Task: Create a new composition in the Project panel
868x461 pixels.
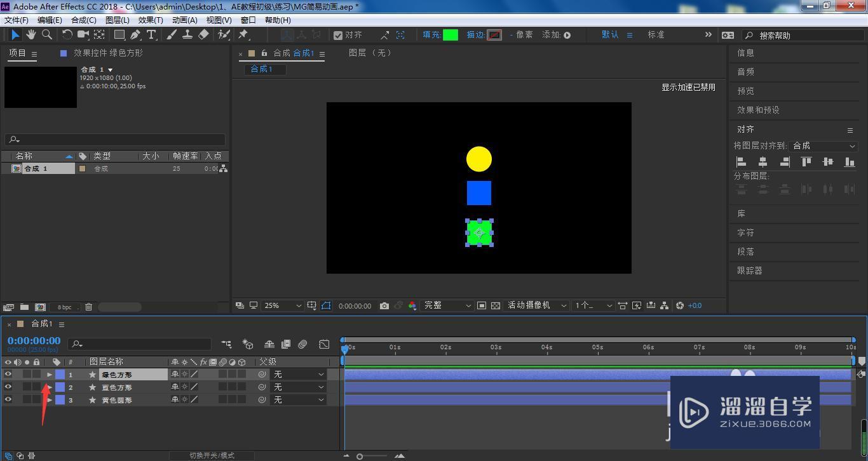Action: click(40, 307)
